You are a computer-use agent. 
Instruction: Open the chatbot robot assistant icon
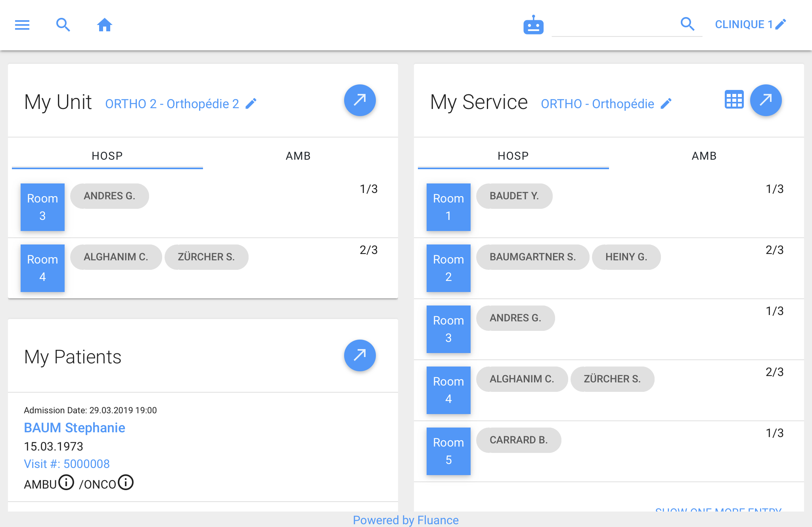[533, 25]
